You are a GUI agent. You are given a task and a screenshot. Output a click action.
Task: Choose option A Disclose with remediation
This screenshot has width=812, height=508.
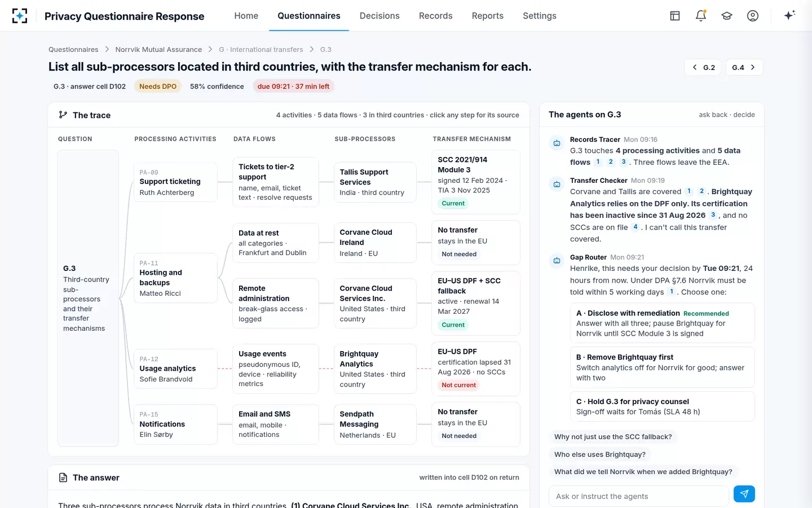[x=662, y=323]
